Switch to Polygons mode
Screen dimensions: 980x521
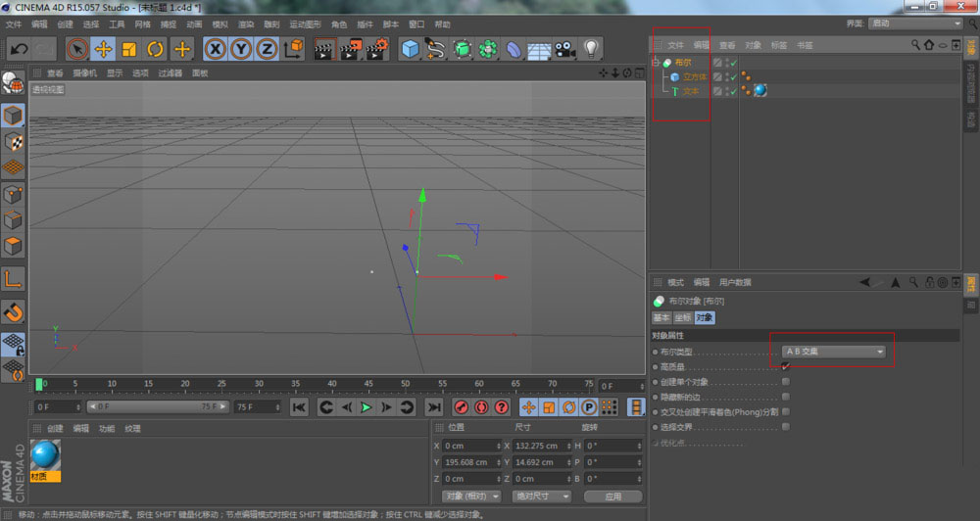coord(13,246)
